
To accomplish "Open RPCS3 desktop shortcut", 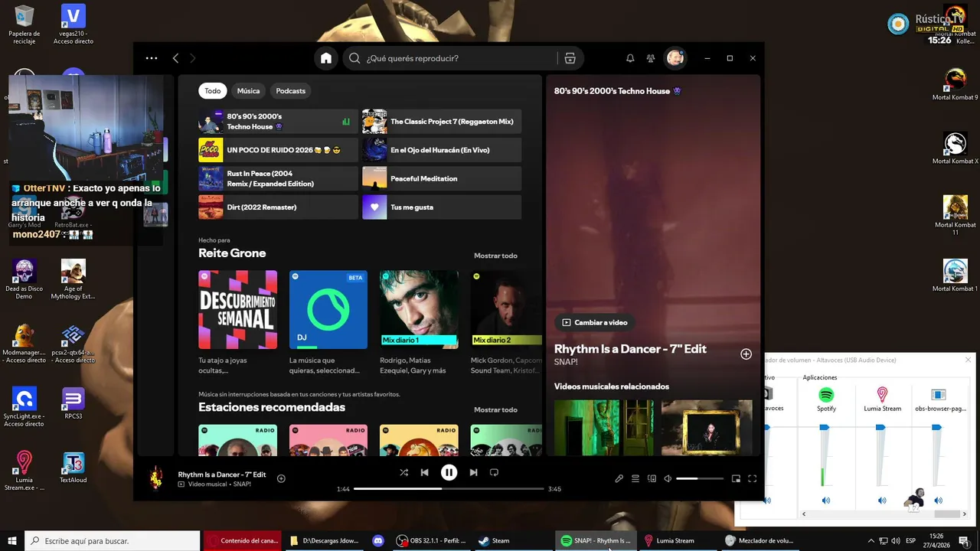I will tap(73, 403).
